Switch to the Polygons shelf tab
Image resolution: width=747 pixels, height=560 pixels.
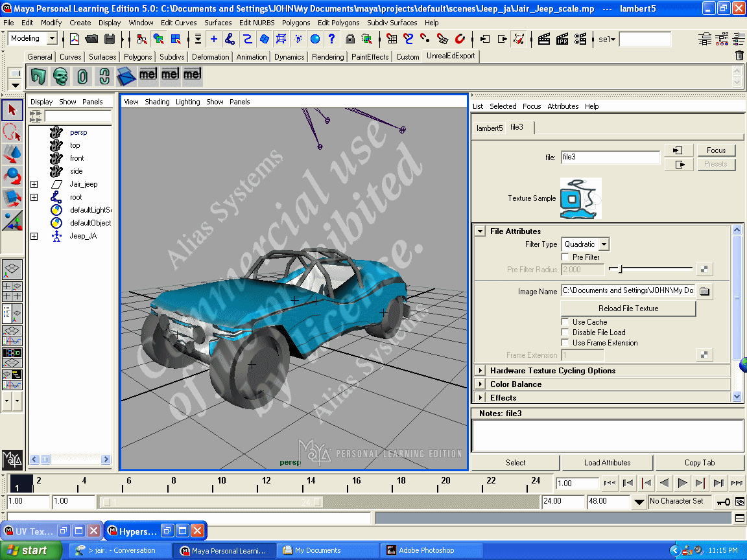pyautogui.click(x=137, y=57)
